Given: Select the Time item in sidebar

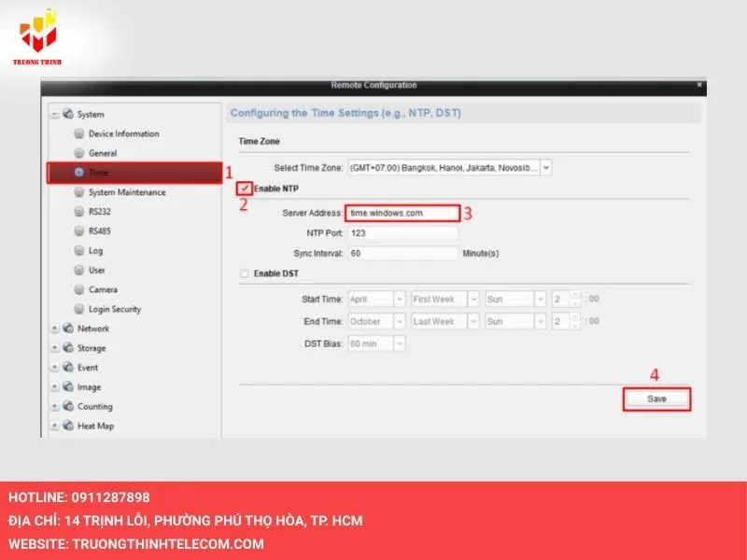Looking at the screenshot, I should click(x=99, y=173).
